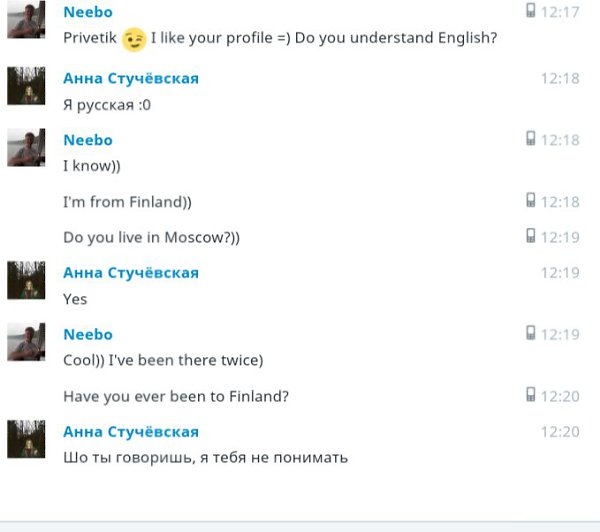This screenshot has width=600, height=532.
Task: Select the message "Have you ever been to Finland?"
Action: click(x=176, y=396)
